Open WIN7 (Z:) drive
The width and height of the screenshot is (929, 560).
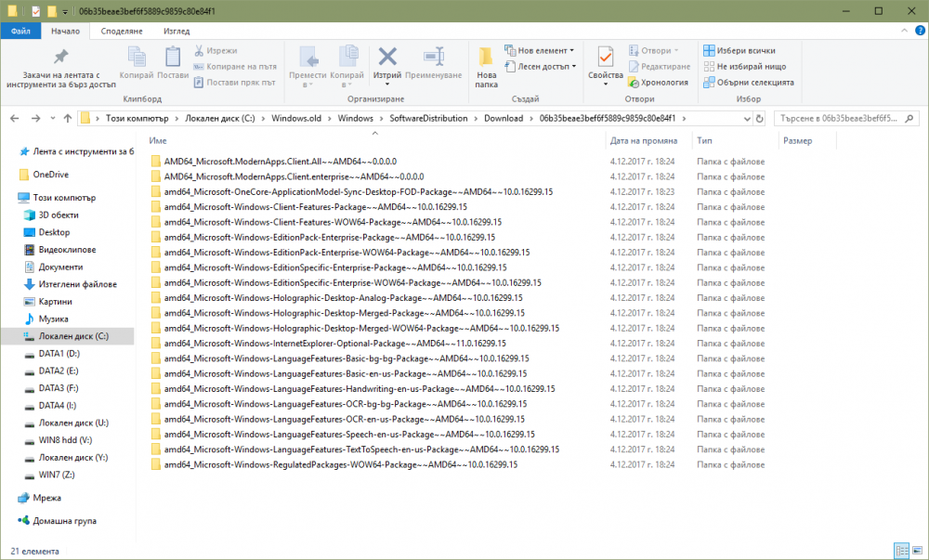[57, 475]
